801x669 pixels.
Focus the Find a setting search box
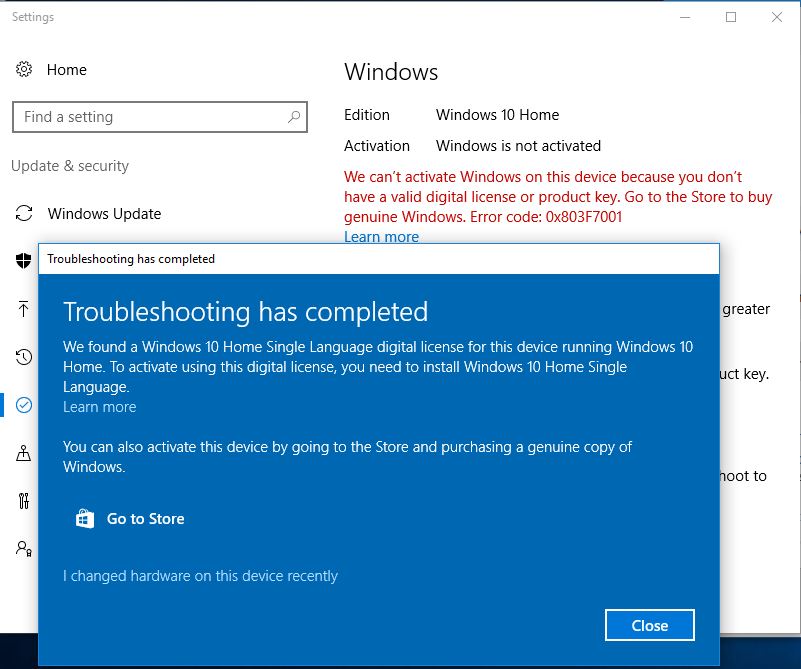(160, 117)
